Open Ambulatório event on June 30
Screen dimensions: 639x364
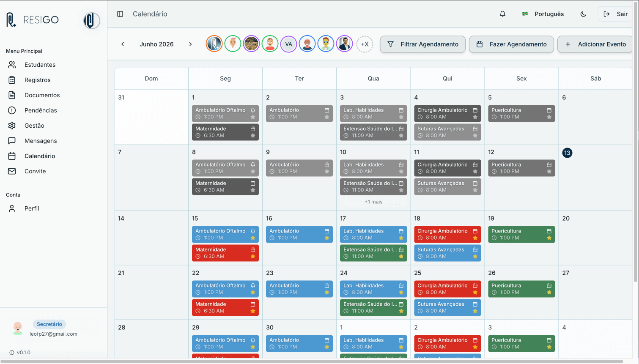299,343
